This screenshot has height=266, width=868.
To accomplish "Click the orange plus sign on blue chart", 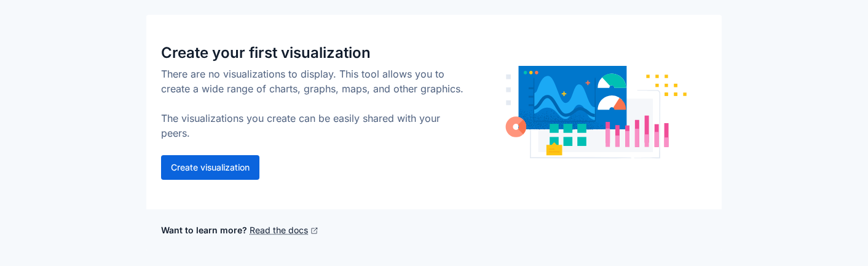I will click(x=588, y=83).
